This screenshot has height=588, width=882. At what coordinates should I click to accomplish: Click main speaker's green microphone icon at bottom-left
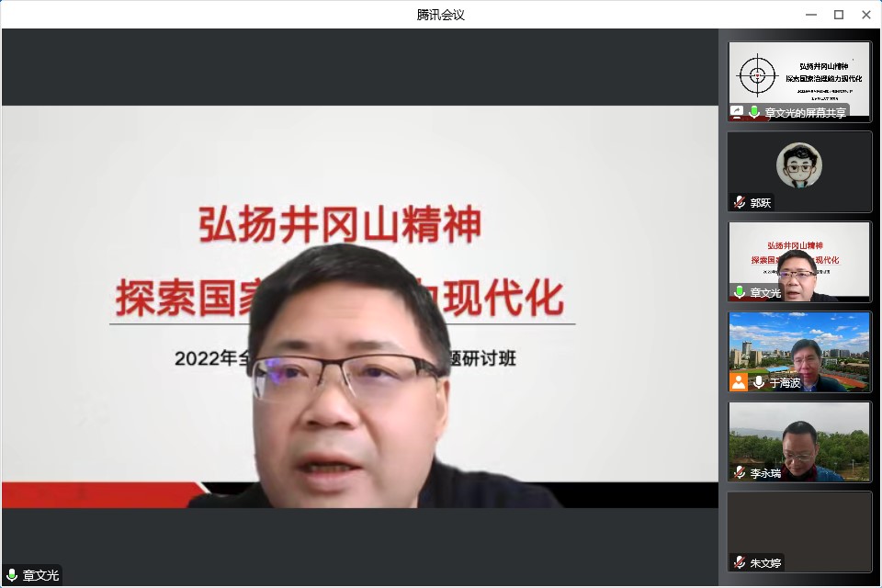12,575
